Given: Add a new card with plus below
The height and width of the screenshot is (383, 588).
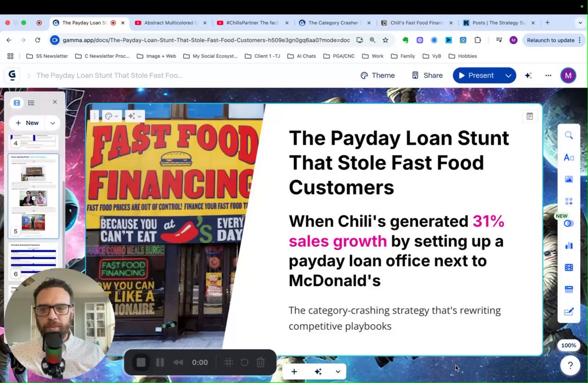Looking at the screenshot, I should (x=294, y=372).
